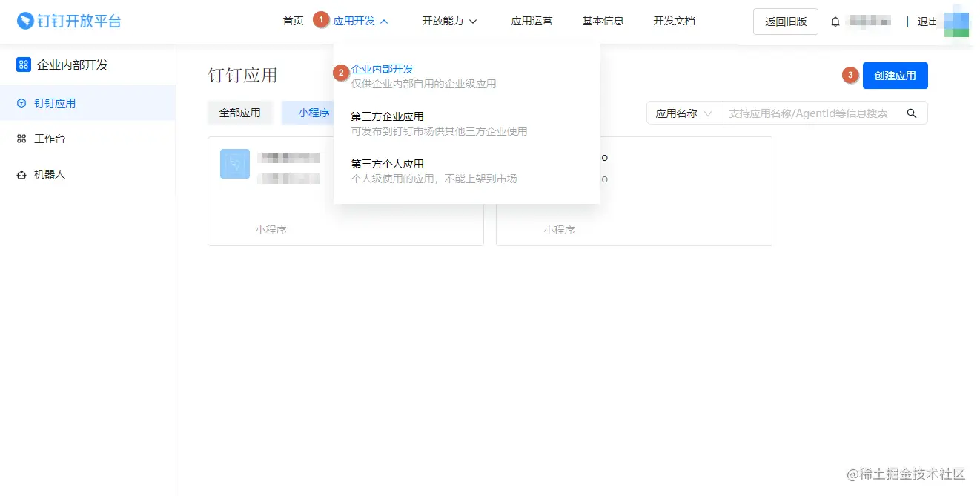Click the user avatar at top right
The width and height of the screenshot is (980, 496).
pos(957,21)
